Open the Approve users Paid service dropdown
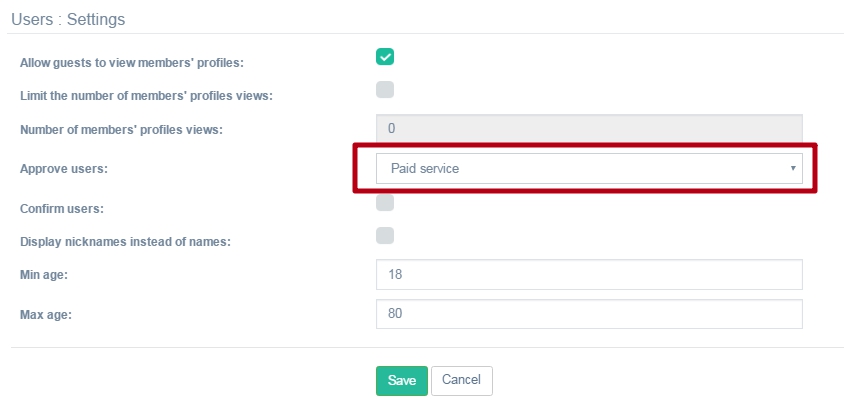This screenshot has width=844, height=402. coord(589,169)
